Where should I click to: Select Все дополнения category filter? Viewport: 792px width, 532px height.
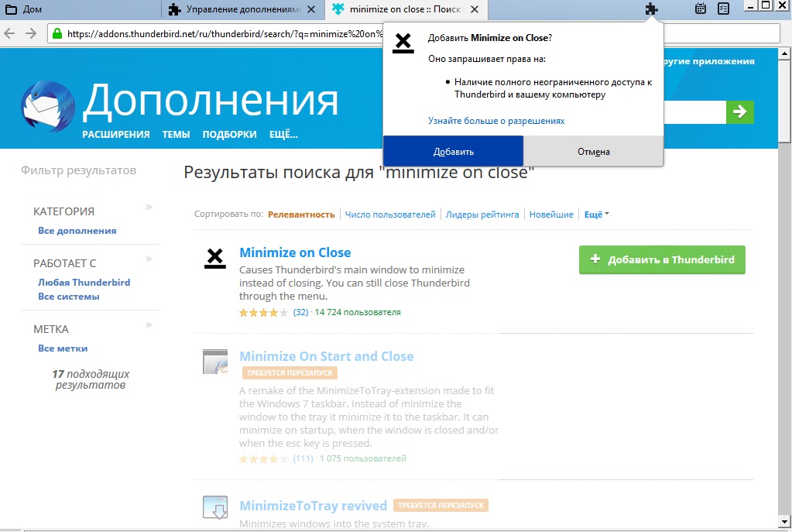click(77, 231)
